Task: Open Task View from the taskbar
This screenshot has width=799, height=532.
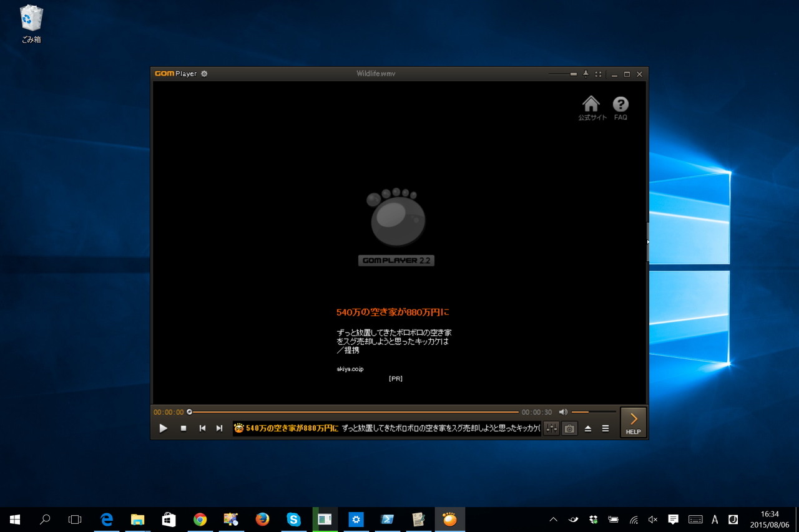Action: click(x=75, y=520)
